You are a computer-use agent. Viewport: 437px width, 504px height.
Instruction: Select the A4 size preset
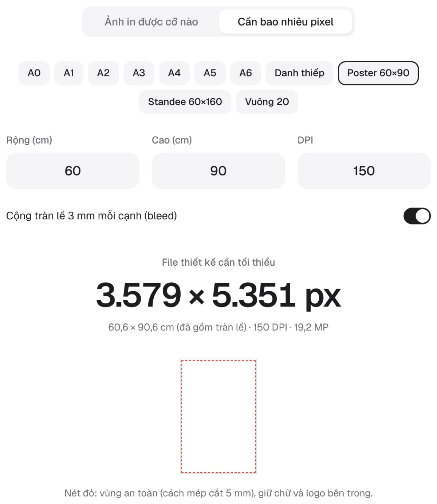pos(174,73)
